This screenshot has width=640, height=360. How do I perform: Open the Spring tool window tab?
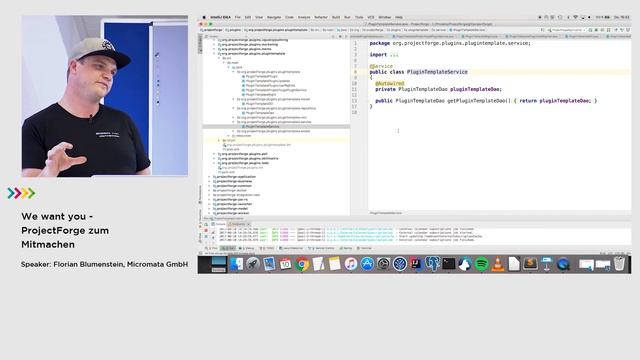(345, 248)
